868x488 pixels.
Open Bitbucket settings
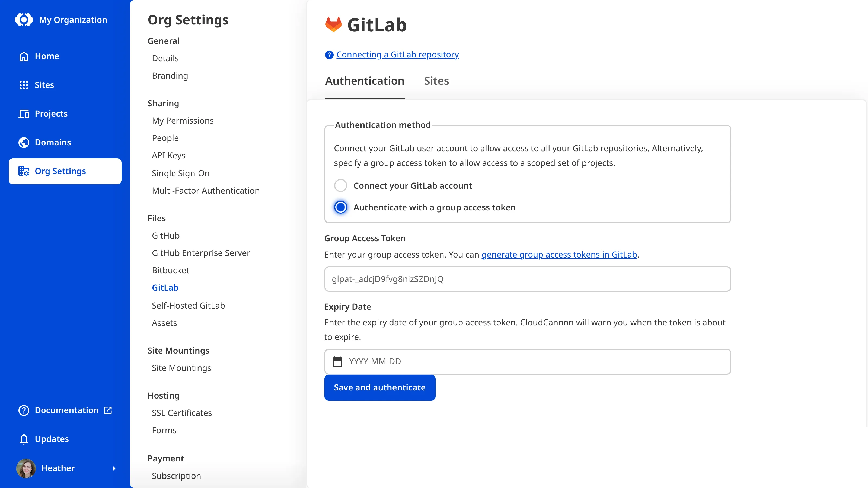pyautogui.click(x=170, y=271)
